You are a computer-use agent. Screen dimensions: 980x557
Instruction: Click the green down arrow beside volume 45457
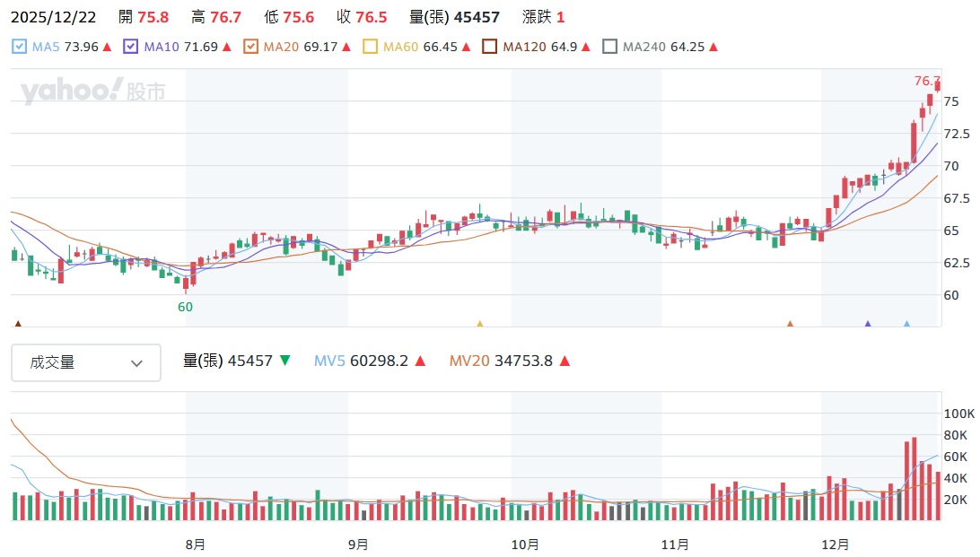(x=285, y=361)
